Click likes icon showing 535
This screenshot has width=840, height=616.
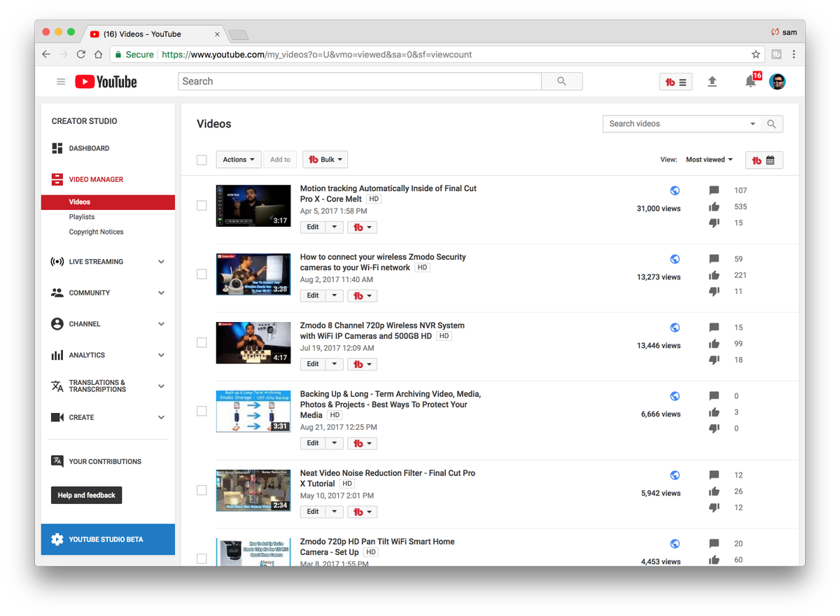714,206
